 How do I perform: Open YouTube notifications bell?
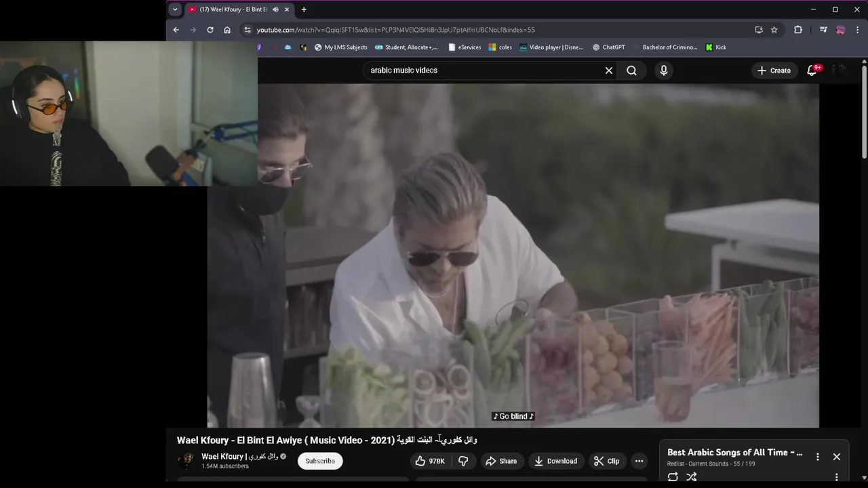pos(812,70)
